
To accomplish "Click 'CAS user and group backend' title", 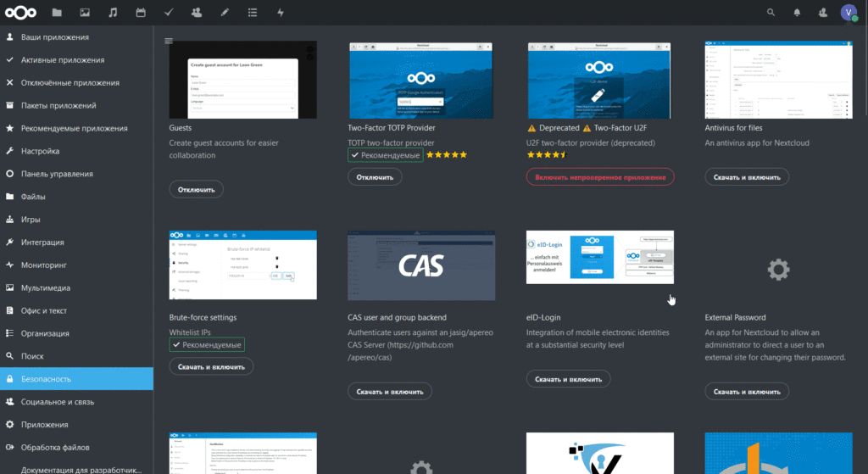I will click(397, 317).
